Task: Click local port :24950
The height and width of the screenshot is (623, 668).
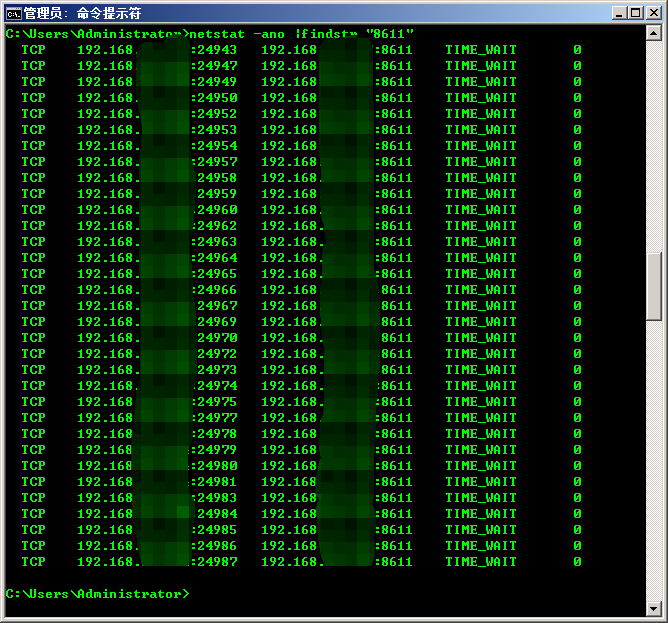Action: pyautogui.click(x=214, y=98)
